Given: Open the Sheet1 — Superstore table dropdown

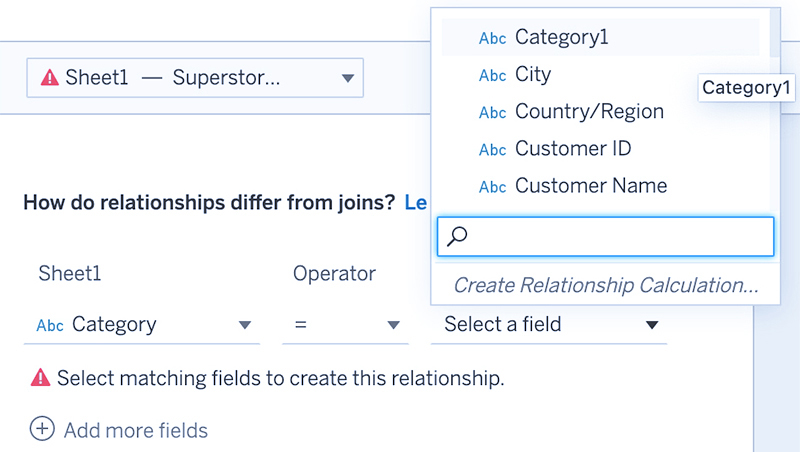Looking at the screenshot, I should tap(195, 78).
